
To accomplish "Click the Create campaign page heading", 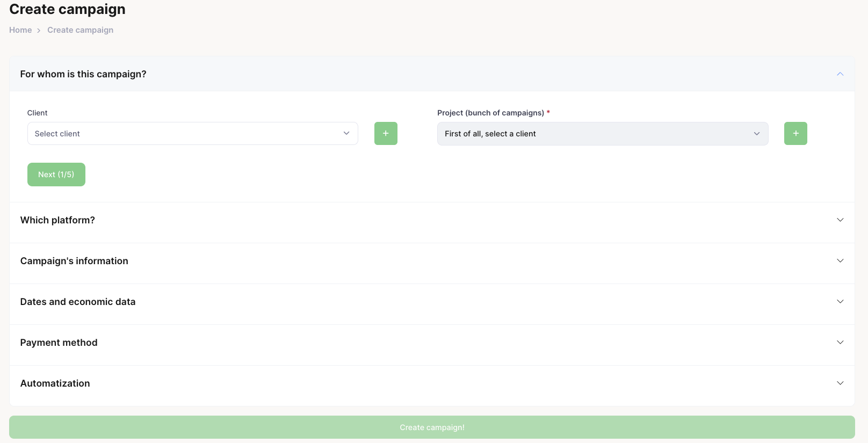I will click(x=67, y=9).
